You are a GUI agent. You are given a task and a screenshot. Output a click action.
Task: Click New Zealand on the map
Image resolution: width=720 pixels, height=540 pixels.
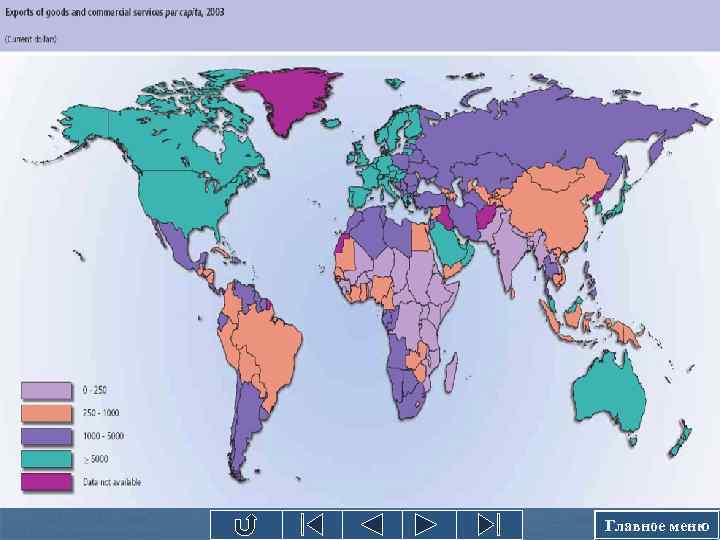[680, 439]
